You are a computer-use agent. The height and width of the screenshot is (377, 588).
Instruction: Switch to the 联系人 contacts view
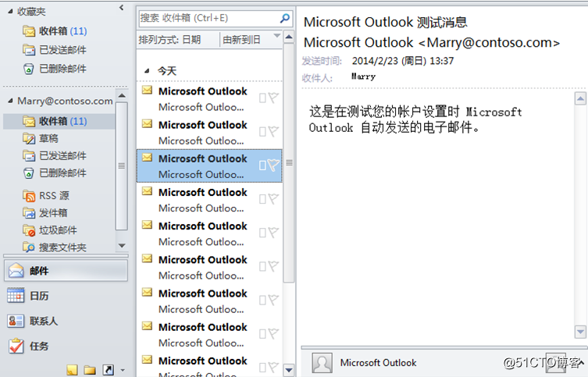point(66,321)
